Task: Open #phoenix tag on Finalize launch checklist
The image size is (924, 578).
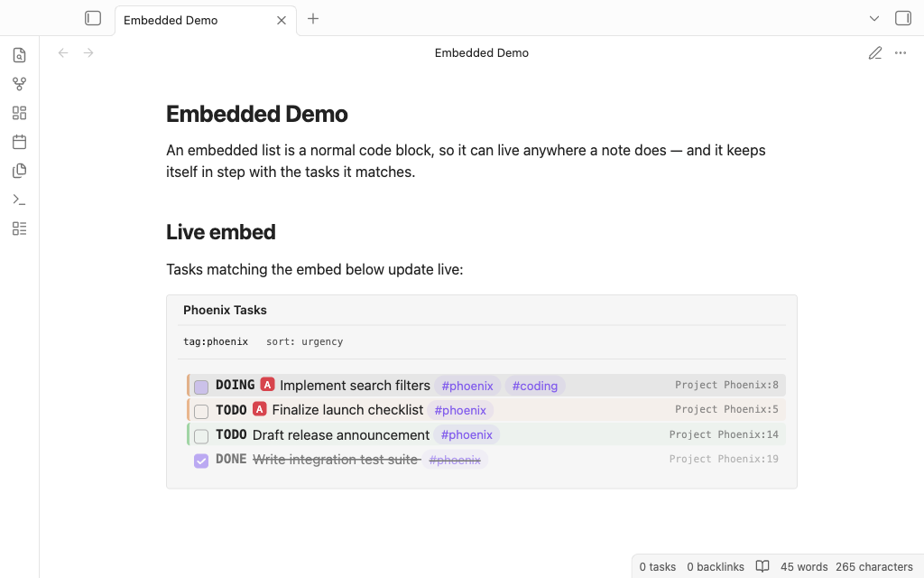Action: point(460,410)
